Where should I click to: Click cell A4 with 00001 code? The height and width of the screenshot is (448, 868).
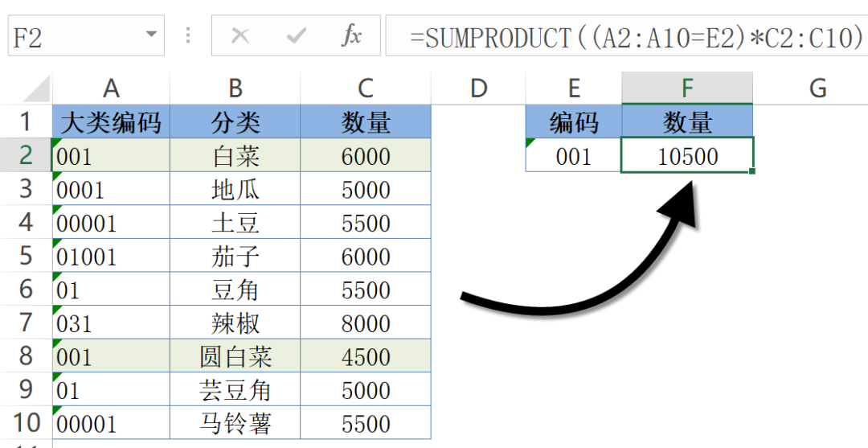(x=111, y=222)
